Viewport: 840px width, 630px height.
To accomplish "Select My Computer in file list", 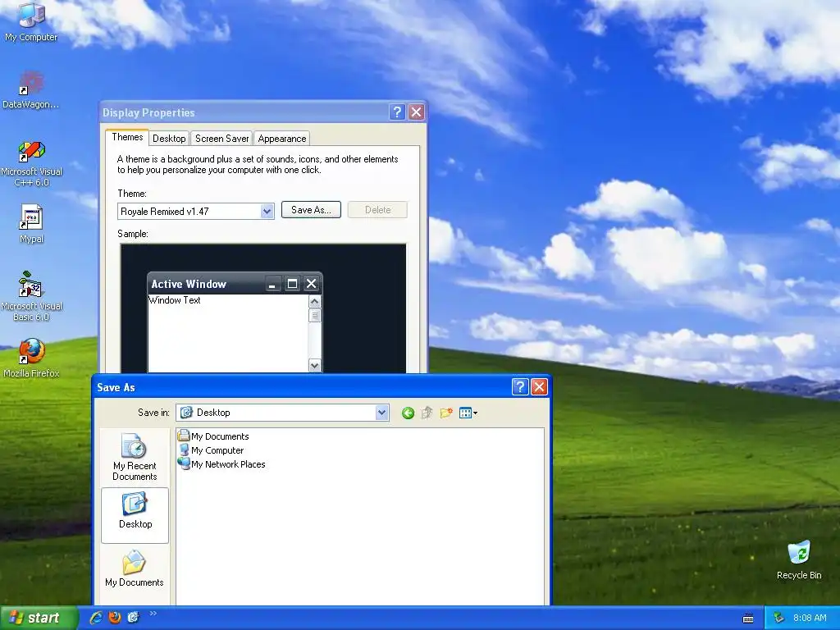I will (x=211, y=450).
